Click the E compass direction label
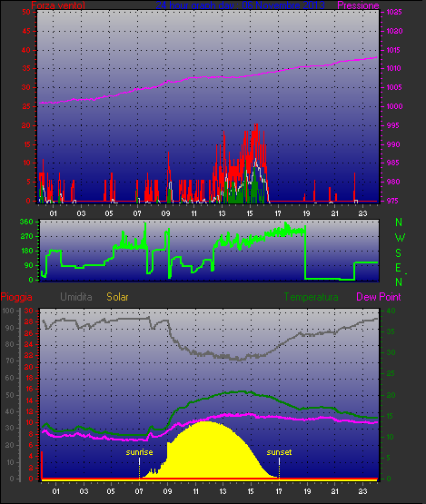 [x=398, y=267]
